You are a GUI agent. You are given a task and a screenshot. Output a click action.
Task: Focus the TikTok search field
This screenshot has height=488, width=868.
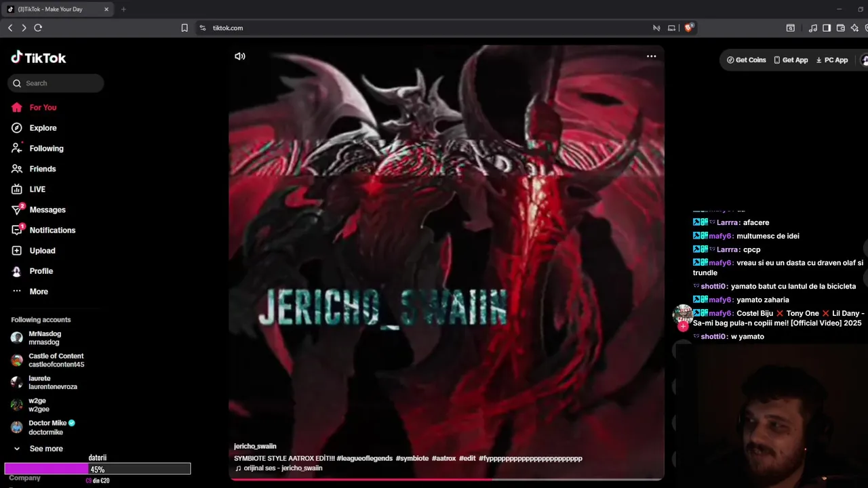point(56,83)
